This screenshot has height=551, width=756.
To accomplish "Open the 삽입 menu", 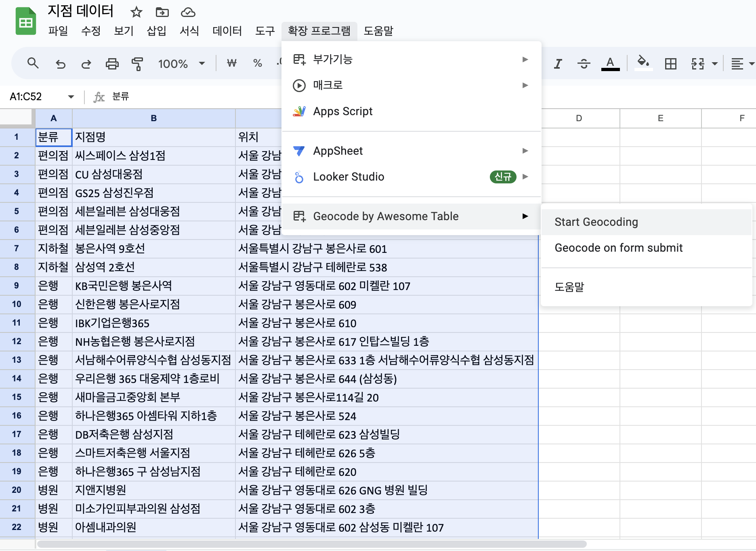I will point(156,31).
